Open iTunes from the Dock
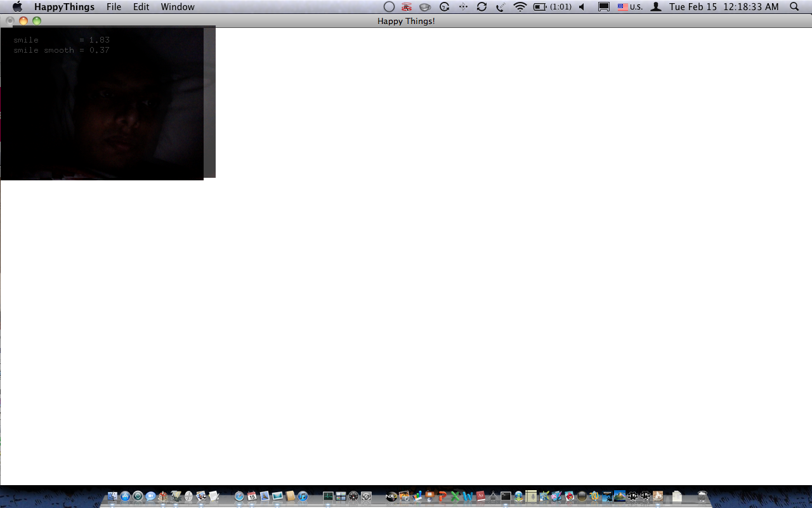 click(303, 497)
